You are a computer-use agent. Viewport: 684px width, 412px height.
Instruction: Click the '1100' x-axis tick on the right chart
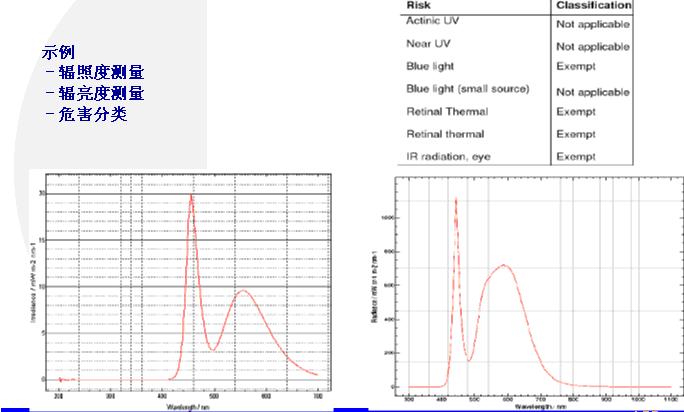click(671, 400)
